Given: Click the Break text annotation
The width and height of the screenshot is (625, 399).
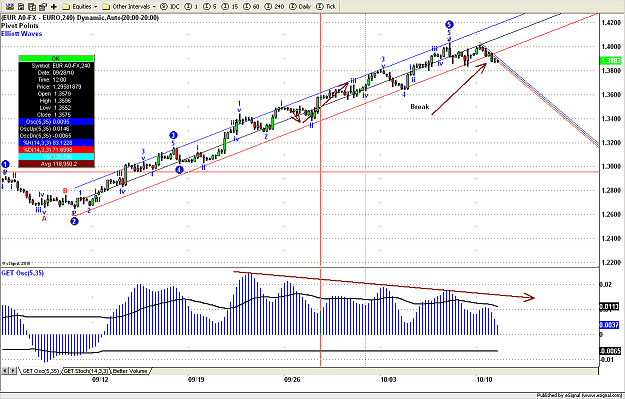Looking at the screenshot, I should [420, 107].
